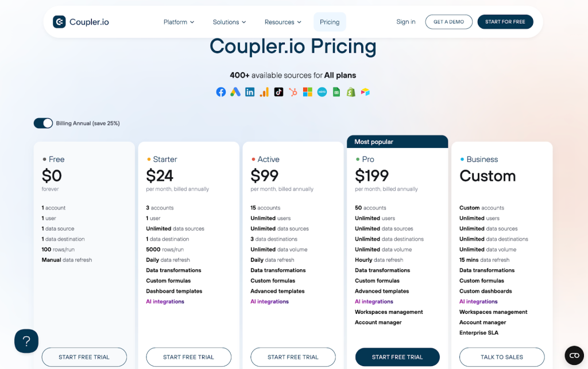Click the LinkedIn source icon
The height and width of the screenshot is (369, 588).
point(250,92)
